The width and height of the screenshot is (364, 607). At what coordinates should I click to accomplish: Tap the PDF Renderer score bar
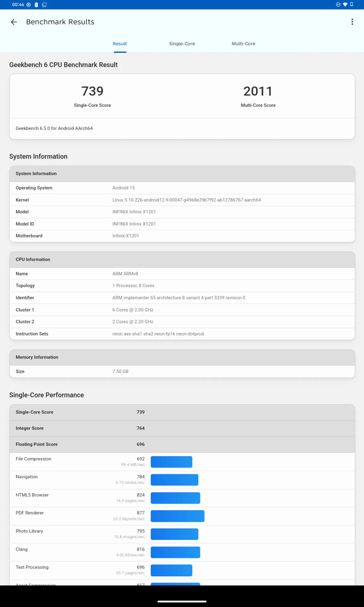[177, 516]
